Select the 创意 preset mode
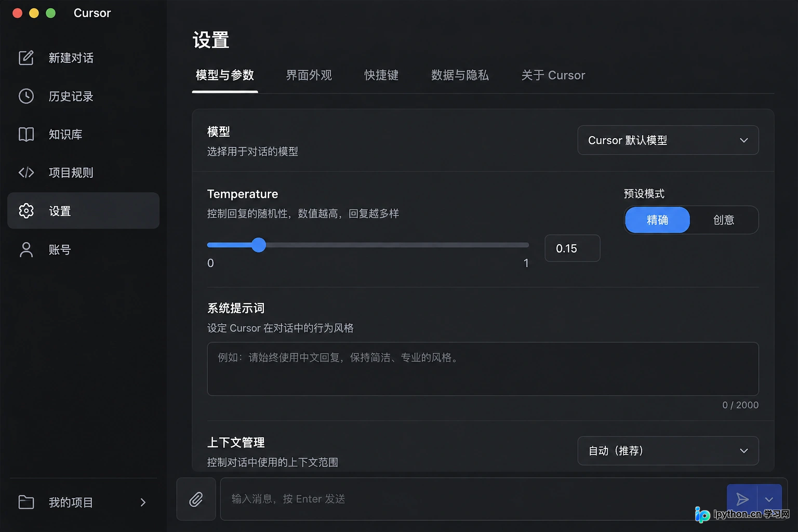 pos(724,220)
